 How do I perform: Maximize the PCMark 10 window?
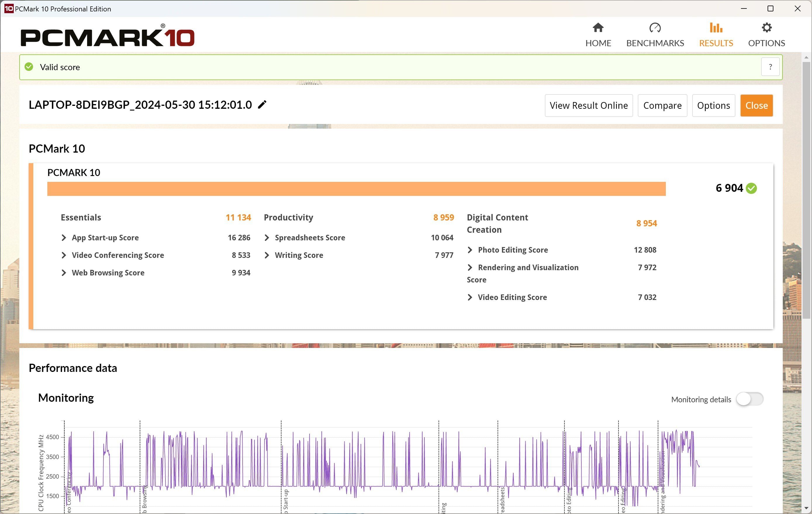click(x=770, y=8)
